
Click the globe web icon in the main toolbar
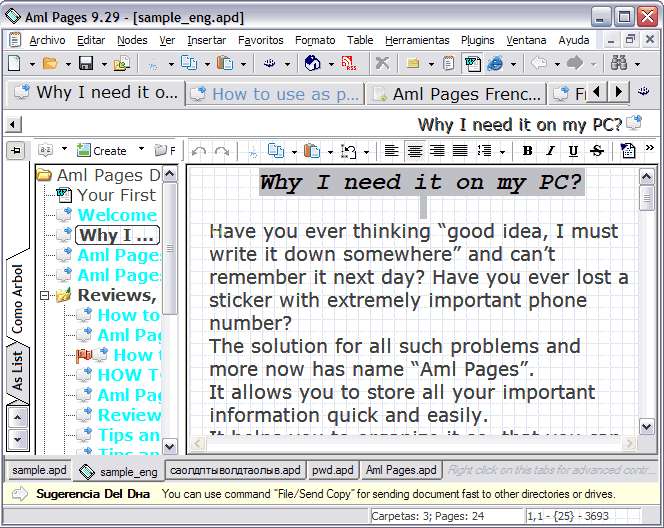(x=313, y=64)
